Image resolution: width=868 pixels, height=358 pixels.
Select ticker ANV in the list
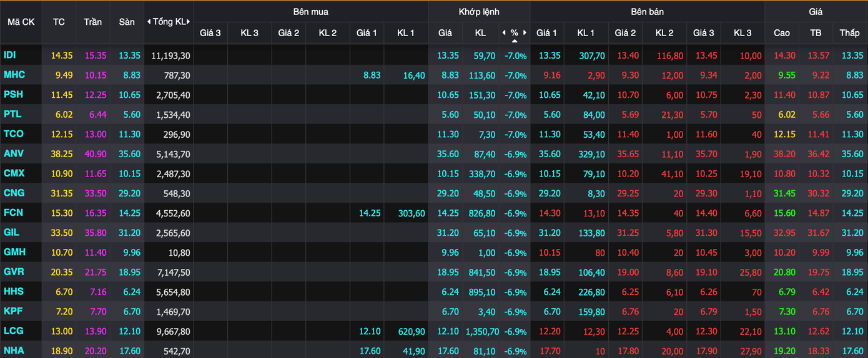[x=14, y=153]
